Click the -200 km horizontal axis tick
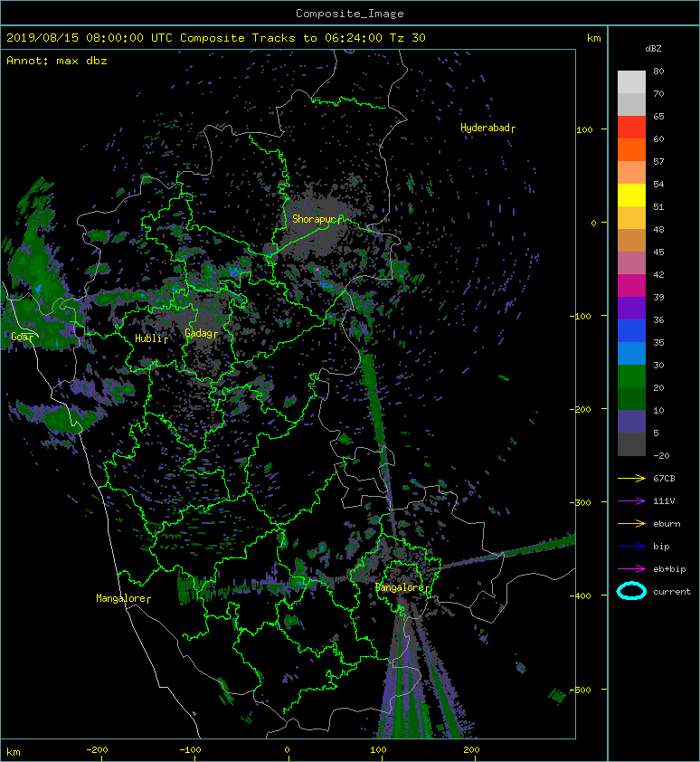 pyautogui.click(x=97, y=750)
